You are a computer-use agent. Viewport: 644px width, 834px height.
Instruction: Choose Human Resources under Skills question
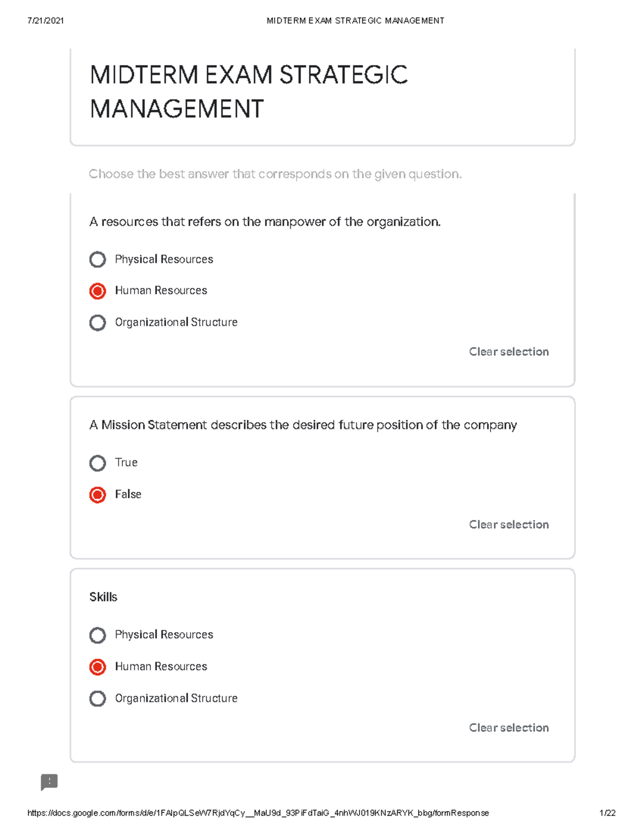97,667
